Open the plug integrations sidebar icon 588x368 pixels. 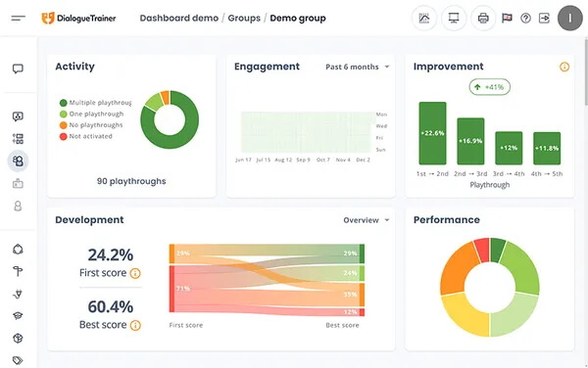(x=18, y=294)
